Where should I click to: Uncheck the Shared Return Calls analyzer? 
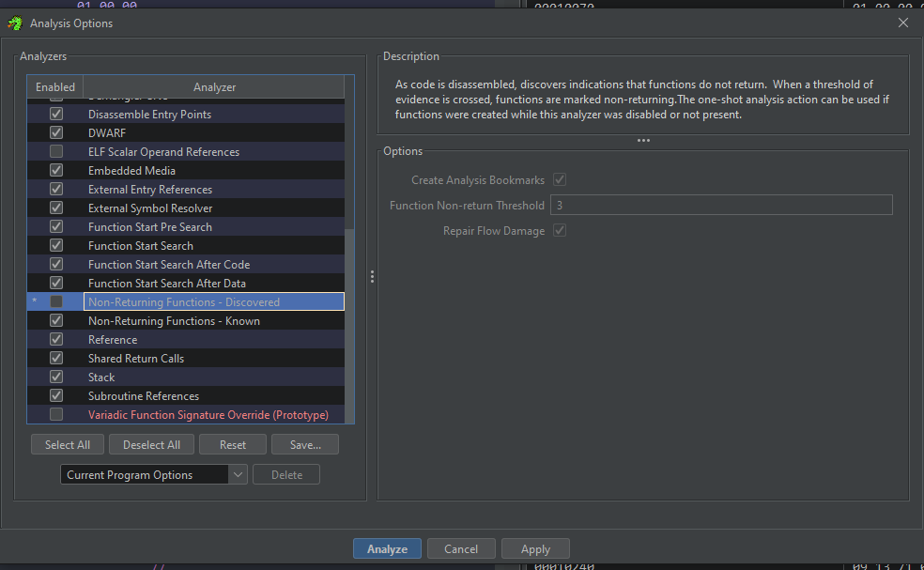[55, 358]
